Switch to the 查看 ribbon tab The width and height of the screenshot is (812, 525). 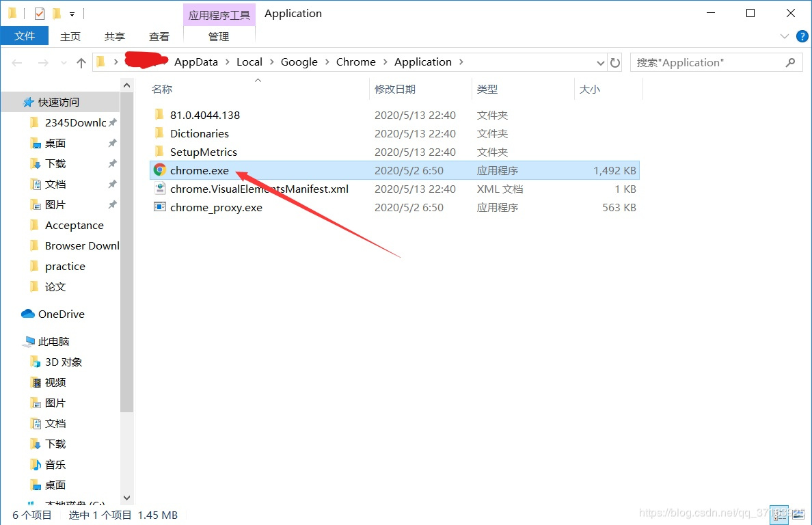(x=159, y=36)
